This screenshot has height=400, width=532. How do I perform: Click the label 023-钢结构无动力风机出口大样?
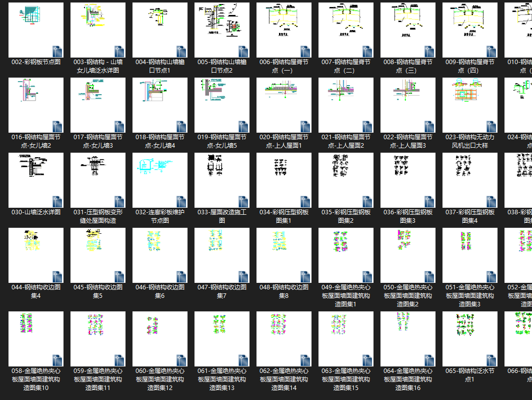point(470,141)
